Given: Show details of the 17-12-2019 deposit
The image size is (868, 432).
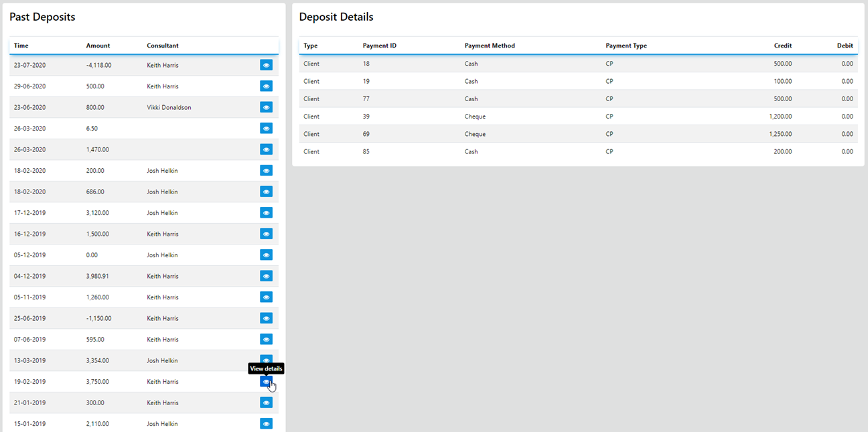Looking at the screenshot, I should [x=266, y=213].
